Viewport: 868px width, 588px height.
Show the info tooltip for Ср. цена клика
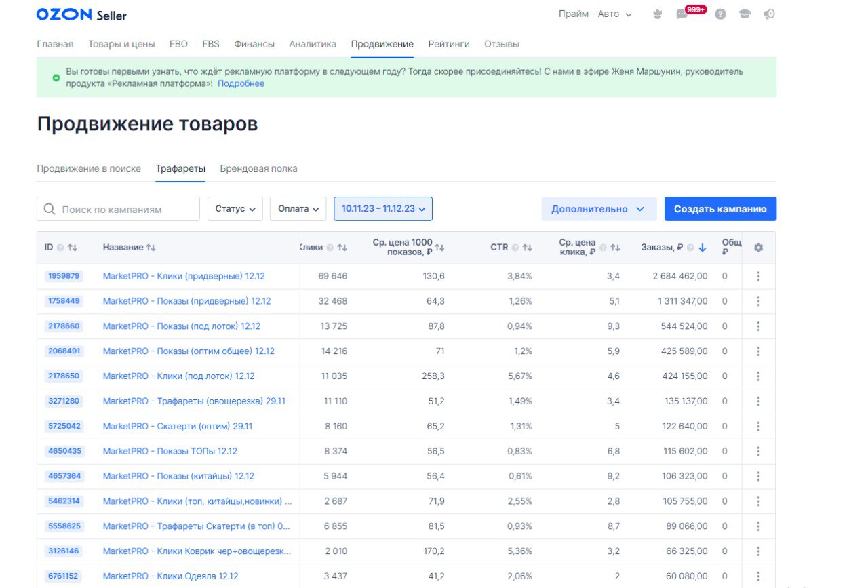pyautogui.click(x=603, y=248)
